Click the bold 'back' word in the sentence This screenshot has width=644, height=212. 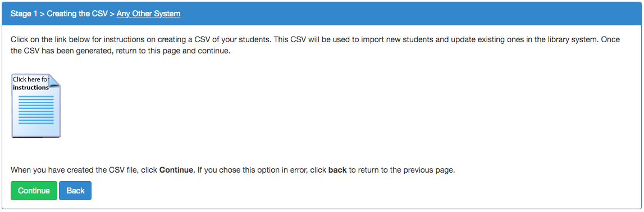click(x=337, y=170)
